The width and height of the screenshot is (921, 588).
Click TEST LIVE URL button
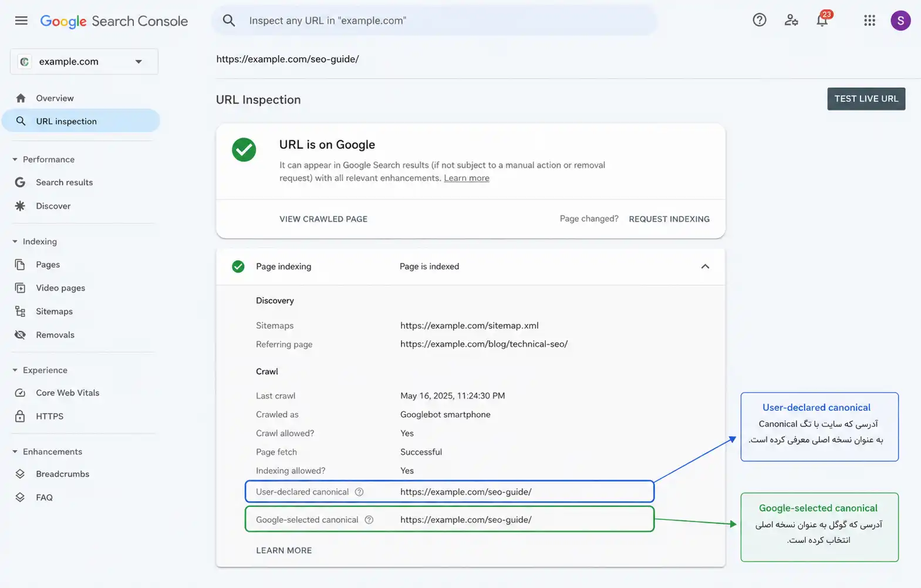coord(866,99)
